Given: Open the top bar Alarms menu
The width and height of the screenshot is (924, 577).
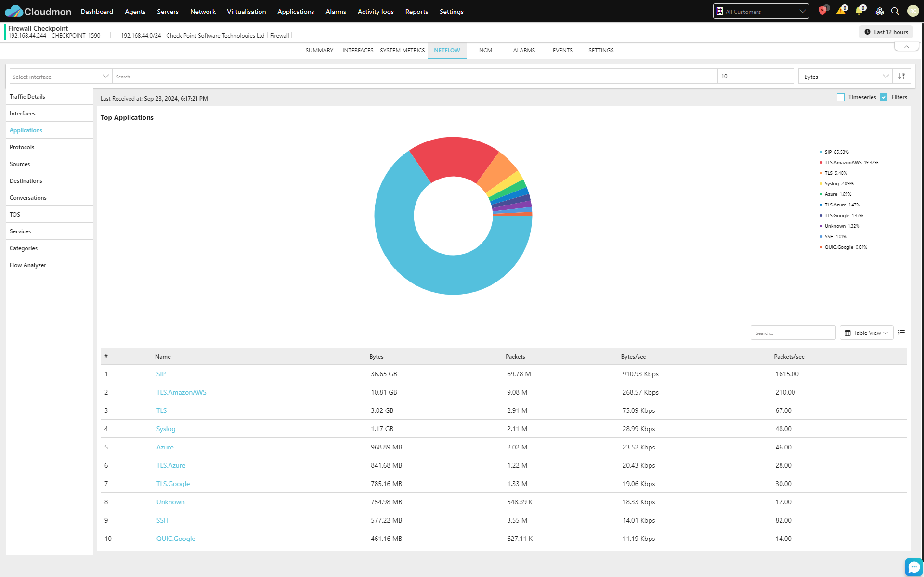Looking at the screenshot, I should point(336,12).
